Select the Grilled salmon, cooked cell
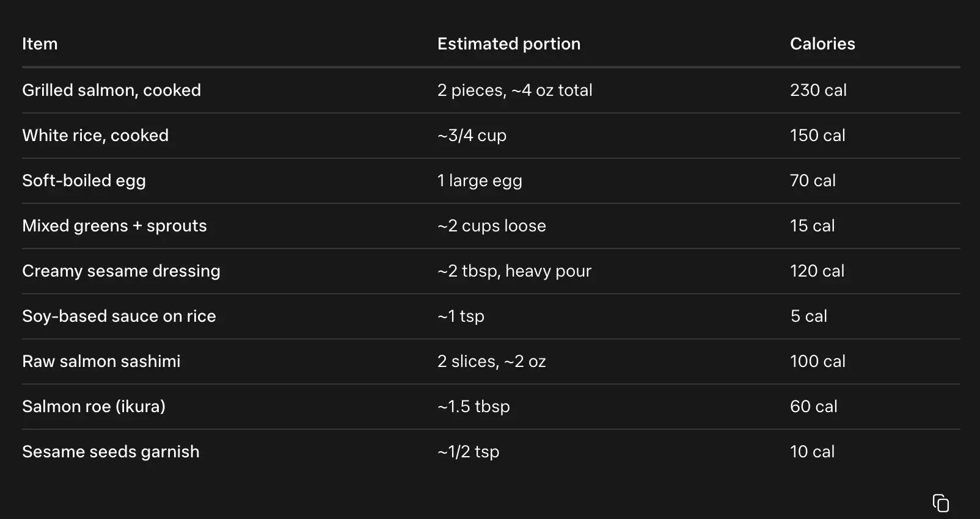This screenshot has width=980, height=519. tap(111, 90)
